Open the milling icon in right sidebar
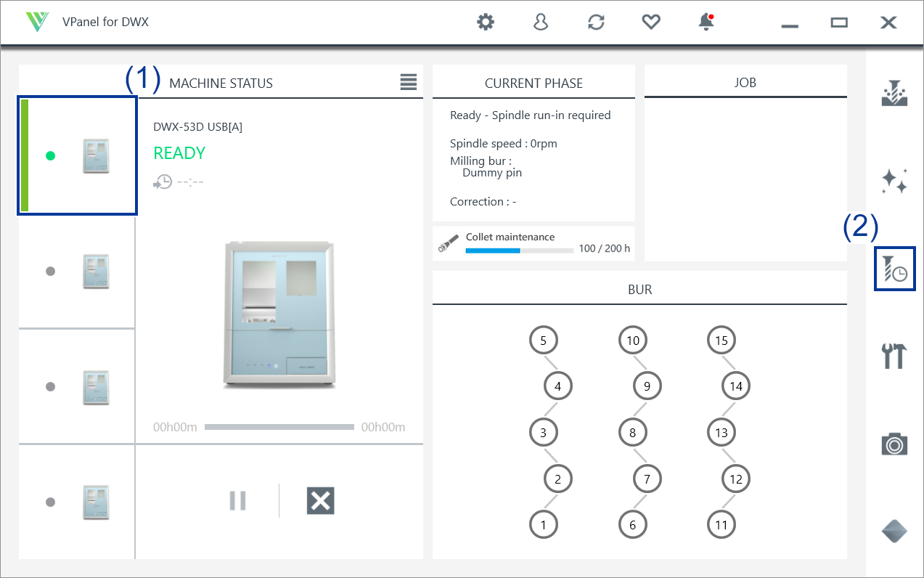This screenshot has height=578, width=924. pos(894,94)
